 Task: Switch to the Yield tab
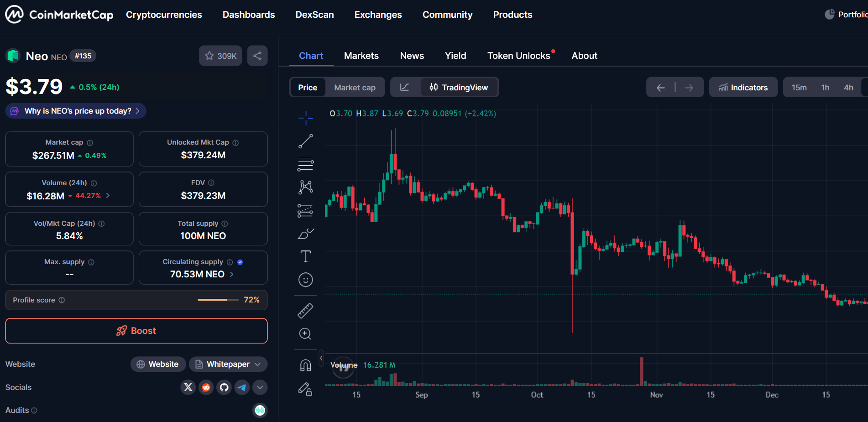pyautogui.click(x=455, y=56)
